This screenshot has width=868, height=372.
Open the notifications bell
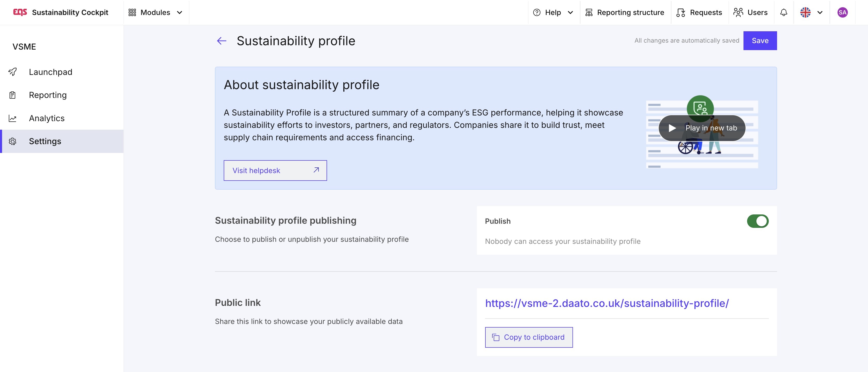click(x=784, y=12)
